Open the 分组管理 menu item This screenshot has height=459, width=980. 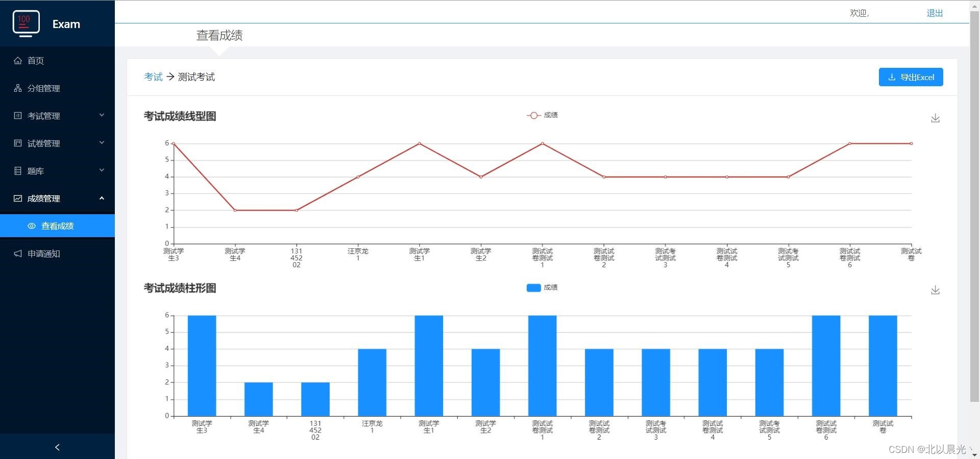coord(57,88)
